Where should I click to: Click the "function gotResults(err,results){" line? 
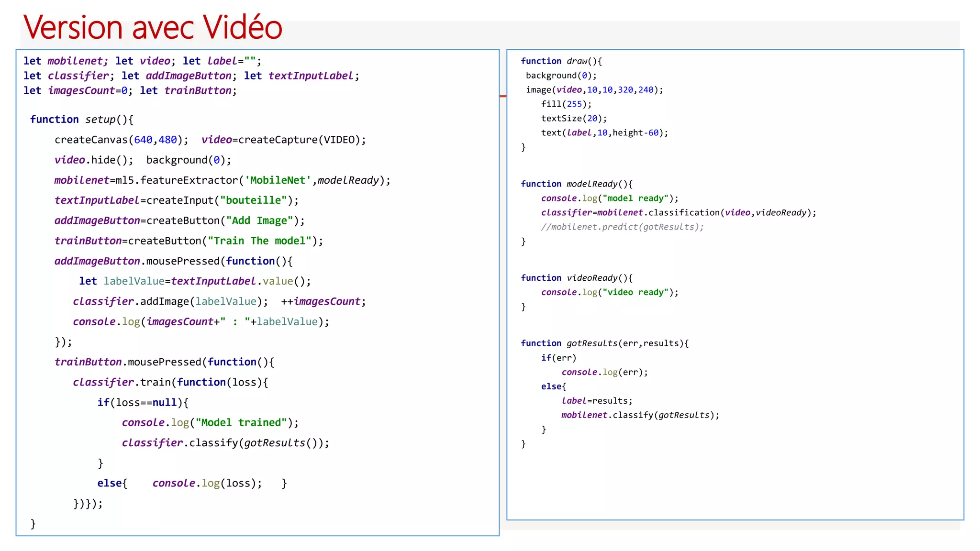[x=605, y=343]
